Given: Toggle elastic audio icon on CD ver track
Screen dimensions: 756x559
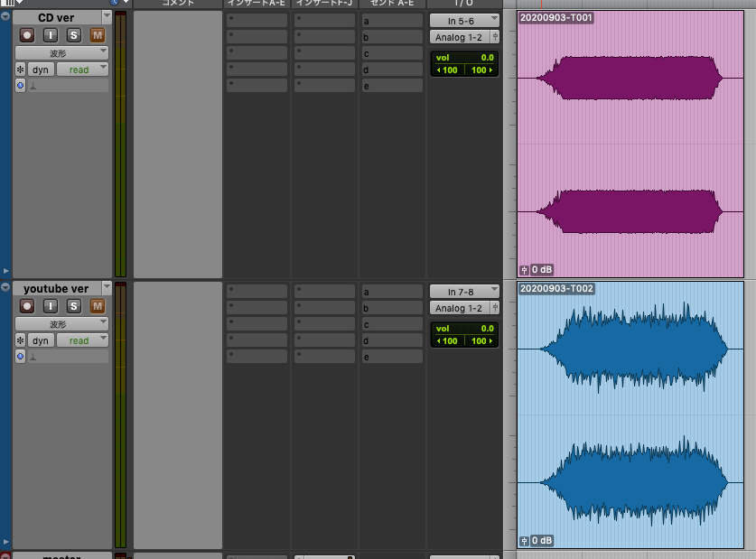Looking at the screenshot, I should [x=33, y=86].
